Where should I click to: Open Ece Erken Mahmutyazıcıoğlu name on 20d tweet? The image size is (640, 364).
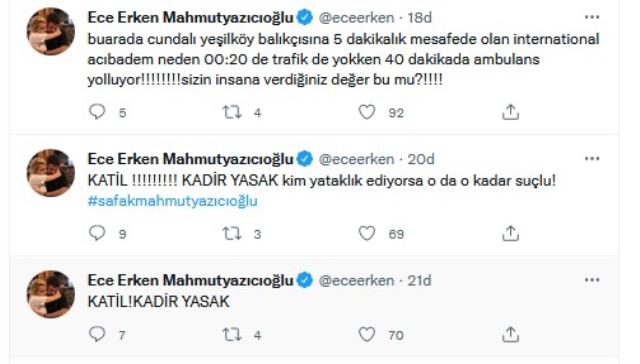(x=190, y=159)
